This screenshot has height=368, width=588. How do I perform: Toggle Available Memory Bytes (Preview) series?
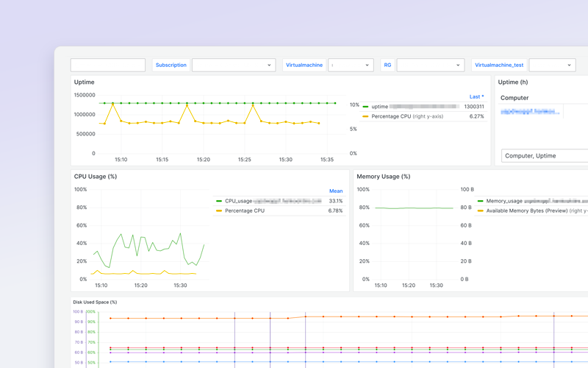(537, 210)
